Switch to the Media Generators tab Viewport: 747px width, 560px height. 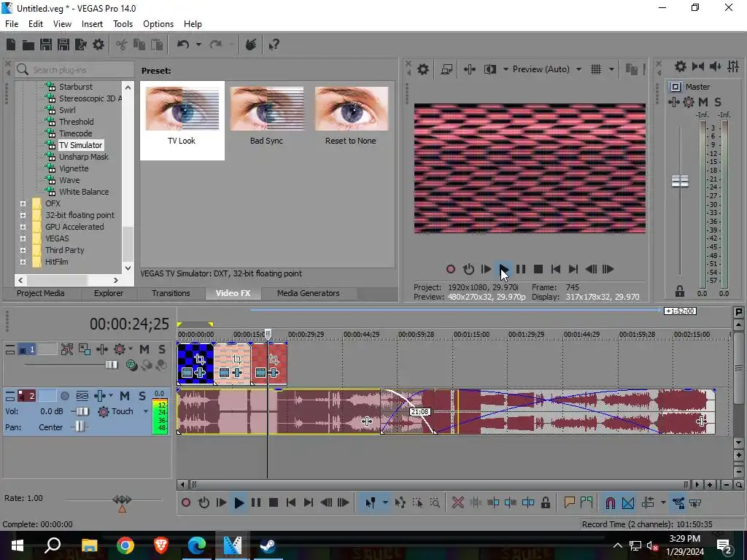(x=309, y=293)
